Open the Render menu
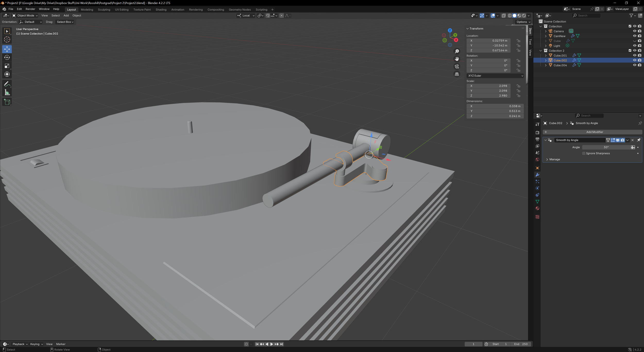 tap(30, 9)
